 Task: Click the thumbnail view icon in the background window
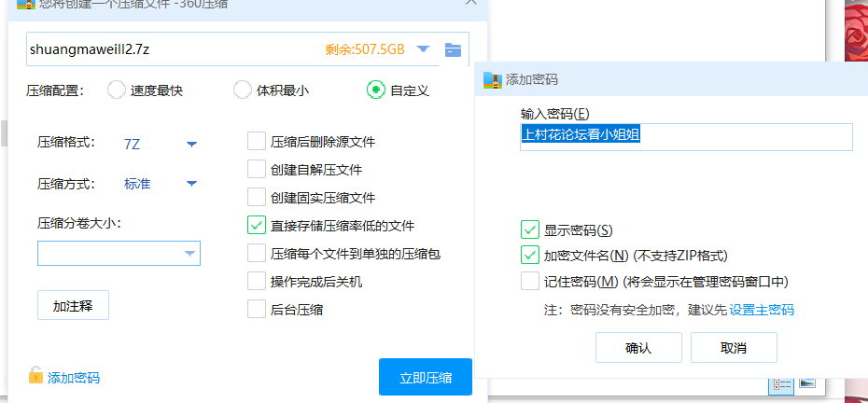[807, 383]
